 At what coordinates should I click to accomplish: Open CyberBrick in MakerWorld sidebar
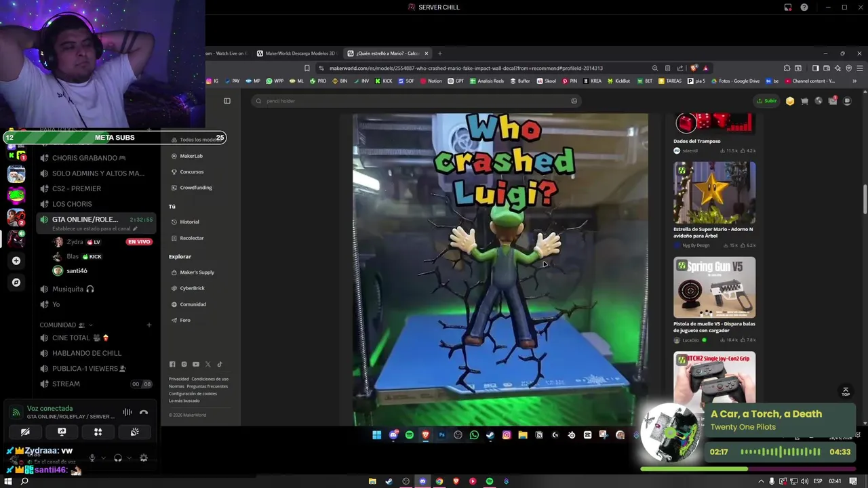192,288
